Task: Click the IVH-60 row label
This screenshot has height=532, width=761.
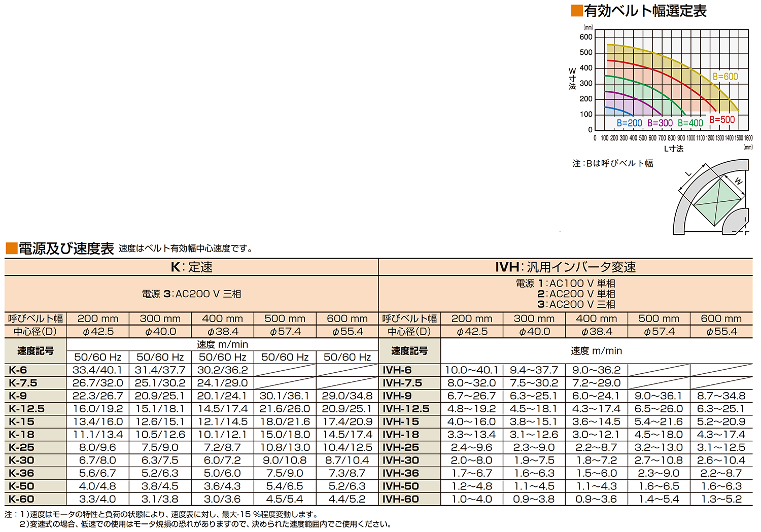Action: [409, 499]
